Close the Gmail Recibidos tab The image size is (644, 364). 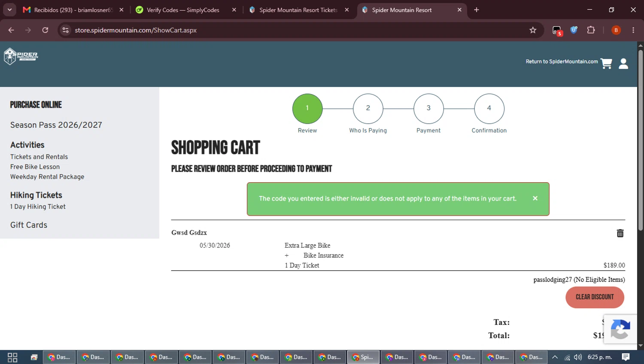122,10
